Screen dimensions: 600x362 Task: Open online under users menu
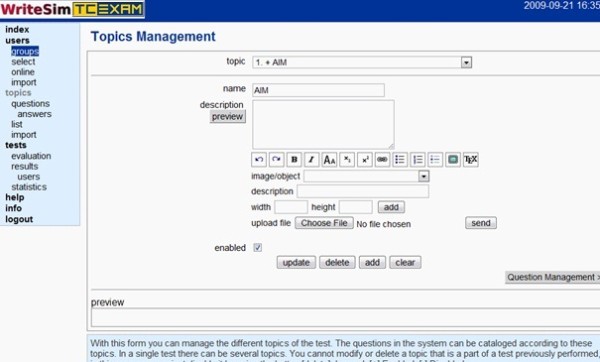pyautogui.click(x=23, y=72)
